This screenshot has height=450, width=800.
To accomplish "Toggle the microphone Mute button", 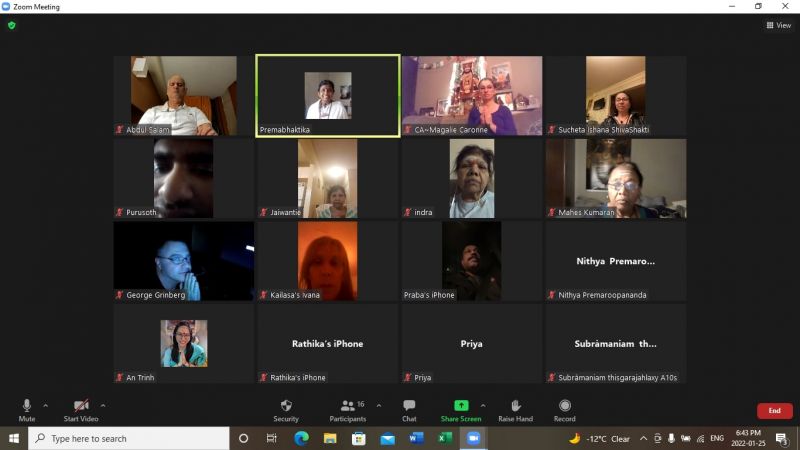I will coord(27,406).
